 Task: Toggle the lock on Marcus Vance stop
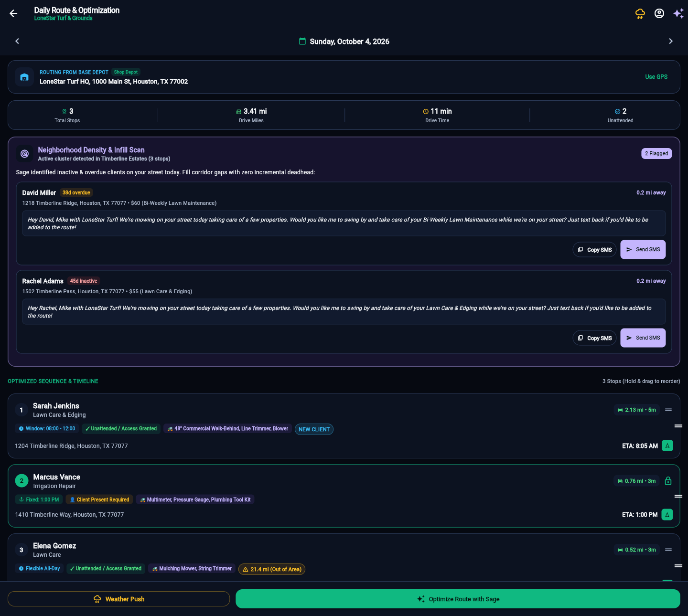[668, 481]
